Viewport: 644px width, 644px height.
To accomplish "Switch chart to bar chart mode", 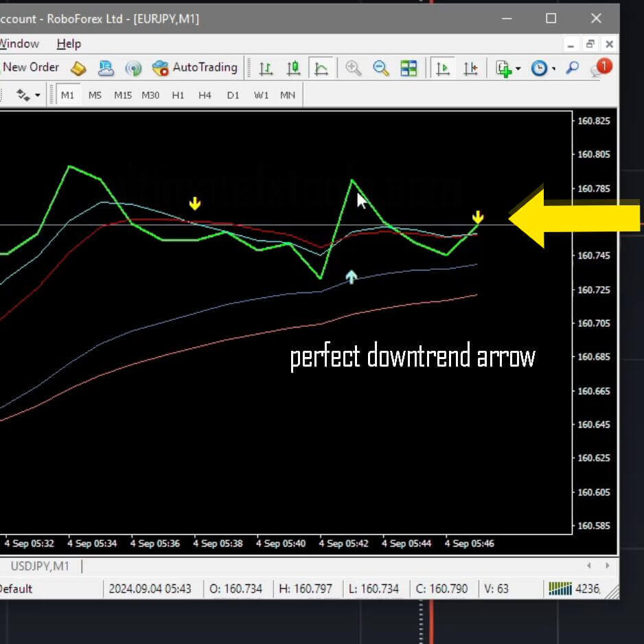I will coord(266,68).
